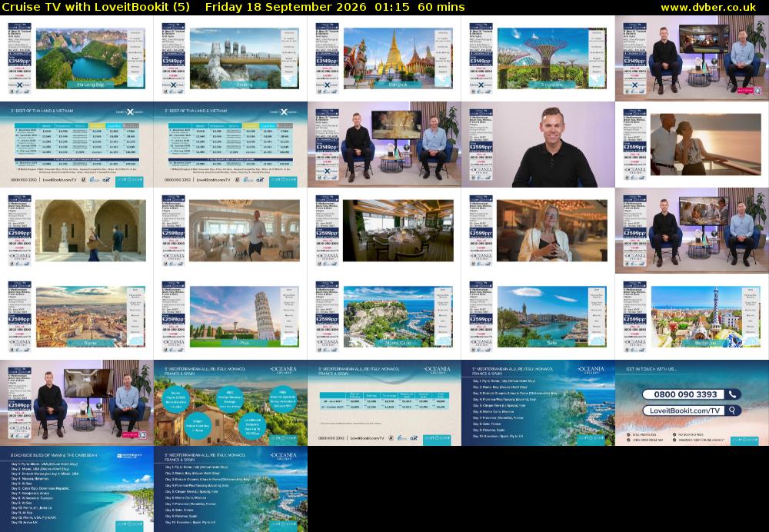Click the Day 8 Willemstad, Curaçao line
Image resolution: width=769 pixels, height=532 pixels.
pyautogui.click(x=32, y=498)
